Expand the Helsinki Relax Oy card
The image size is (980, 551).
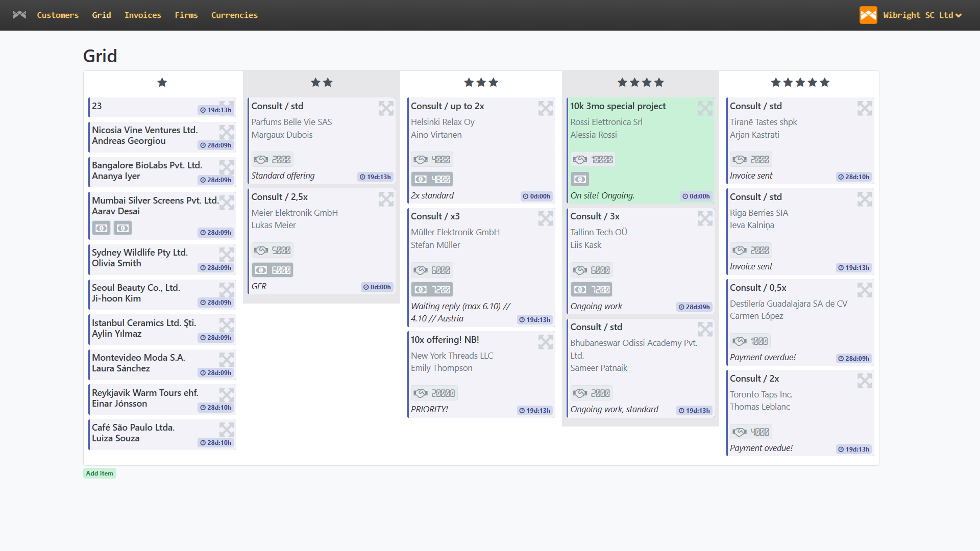pos(546,108)
